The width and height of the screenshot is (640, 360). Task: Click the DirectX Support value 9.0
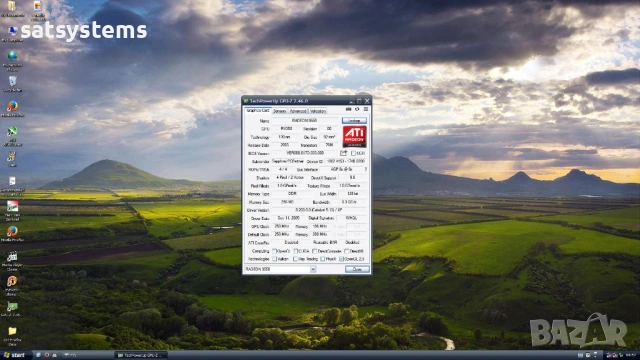pos(352,178)
